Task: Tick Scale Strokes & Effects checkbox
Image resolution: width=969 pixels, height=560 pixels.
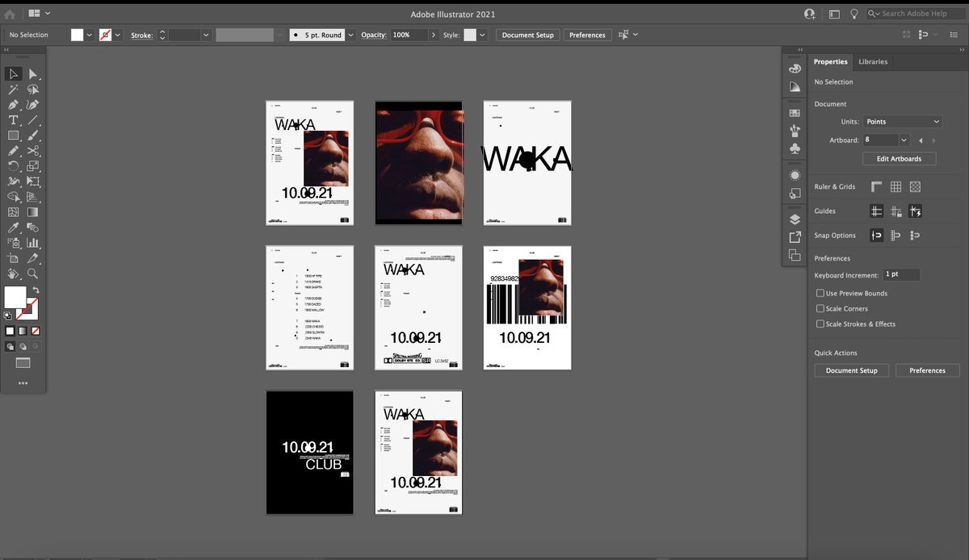Action: [820, 324]
